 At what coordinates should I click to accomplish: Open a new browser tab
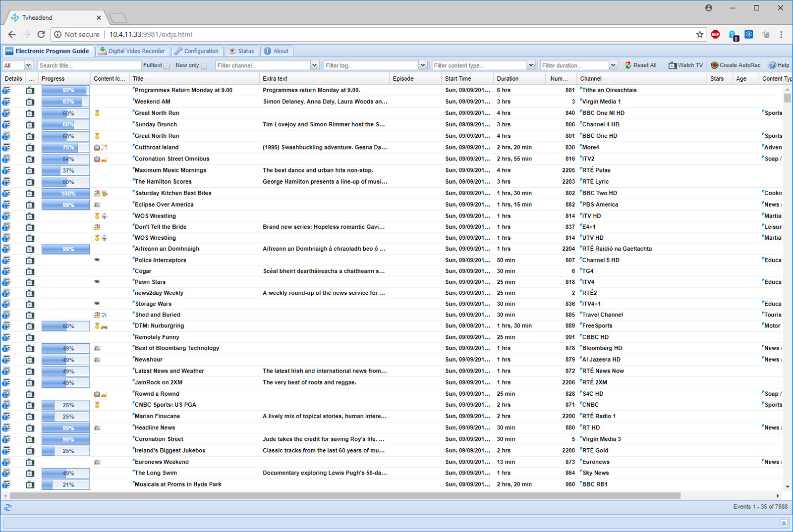(118, 18)
